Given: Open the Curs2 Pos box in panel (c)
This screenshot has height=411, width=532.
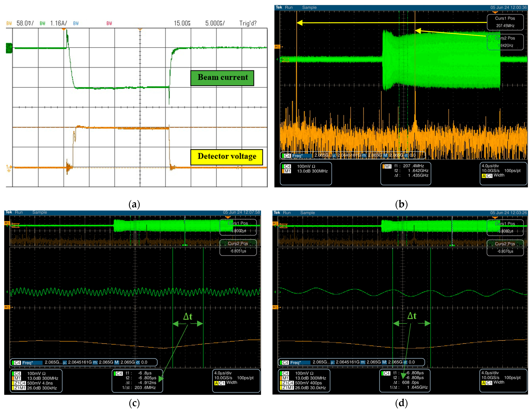Looking at the screenshot, I should point(238,247).
